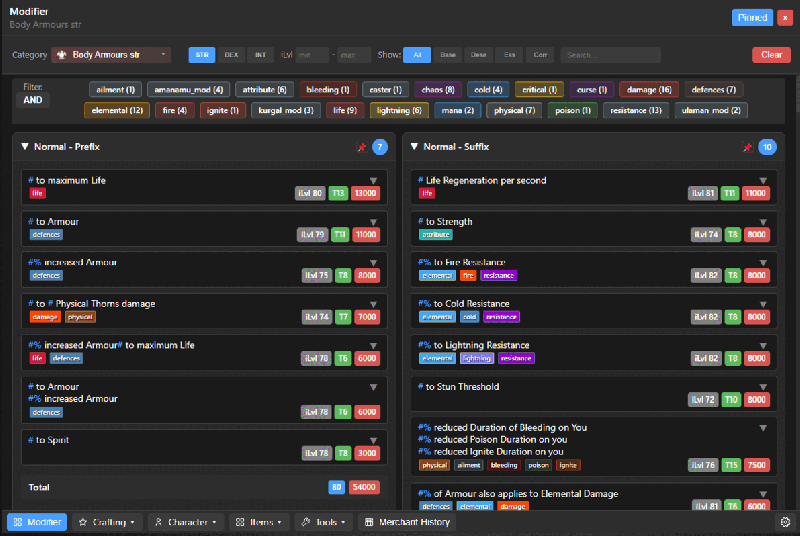Image resolution: width=800 pixels, height=536 pixels.
Task: Filter by resistance (13) tag
Action: [636, 110]
